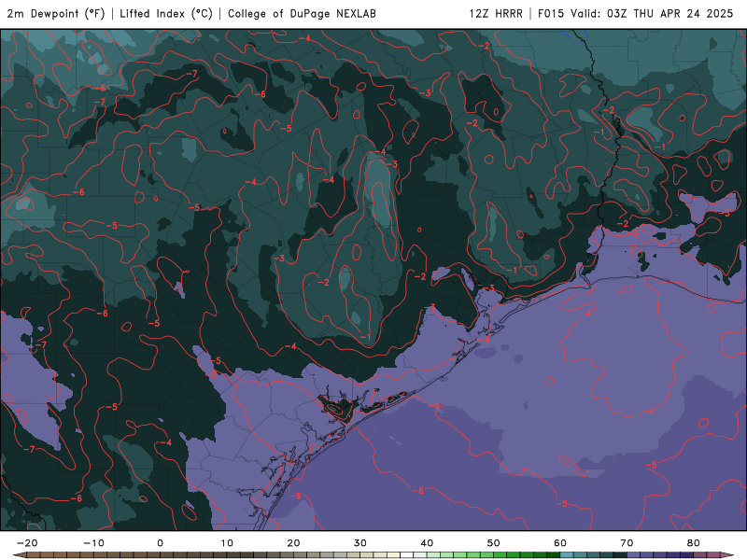The width and height of the screenshot is (747, 560).
Task: Click the left arrow end of the color bar
Action: coord(19,555)
